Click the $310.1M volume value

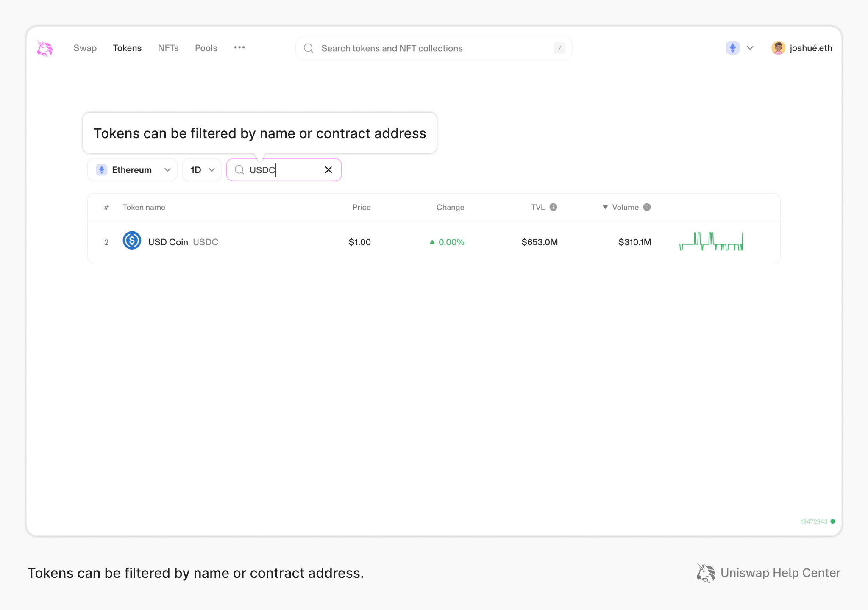click(634, 242)
